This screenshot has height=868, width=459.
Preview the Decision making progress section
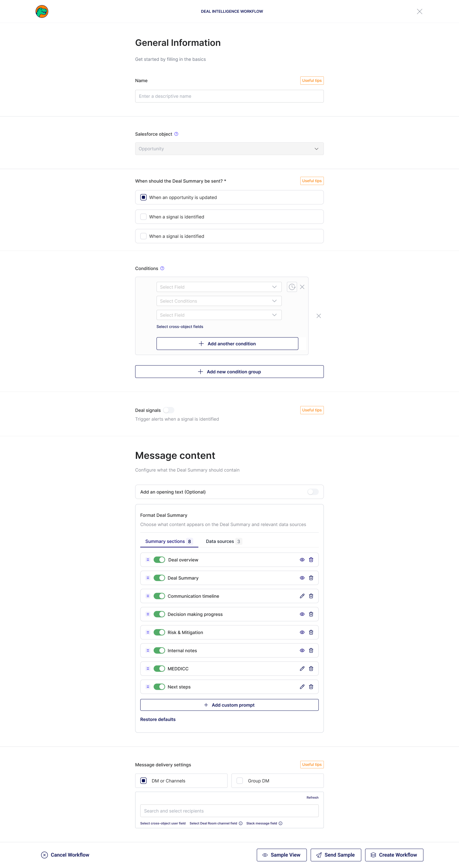coord(302,614)
